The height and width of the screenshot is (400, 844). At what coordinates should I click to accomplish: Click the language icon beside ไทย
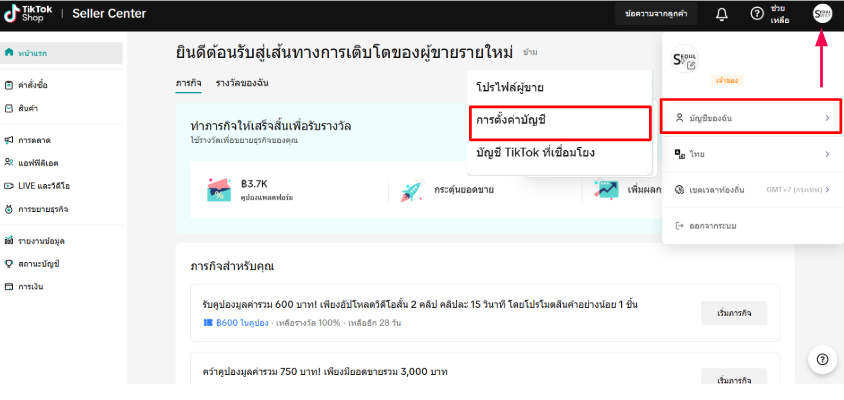point(679,154)
